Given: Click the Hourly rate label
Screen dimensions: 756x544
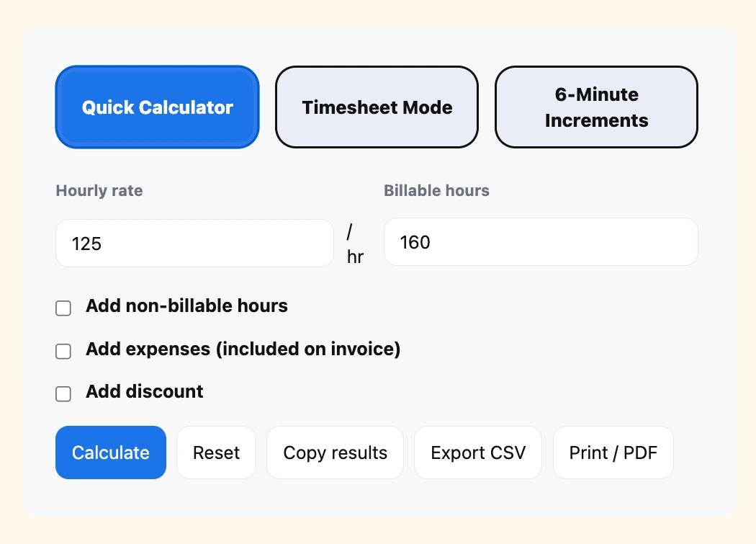Looking at the screenshot, I should click(x=99, y=190).
